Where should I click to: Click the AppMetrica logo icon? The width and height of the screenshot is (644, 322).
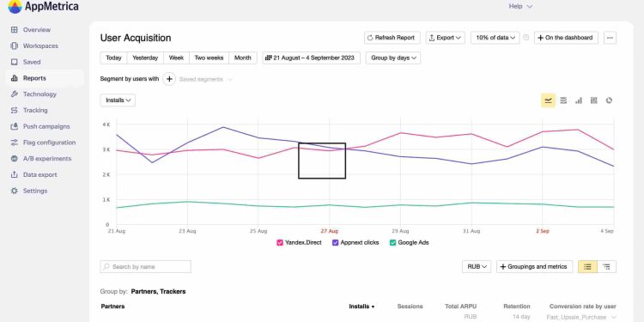point(15,7)
